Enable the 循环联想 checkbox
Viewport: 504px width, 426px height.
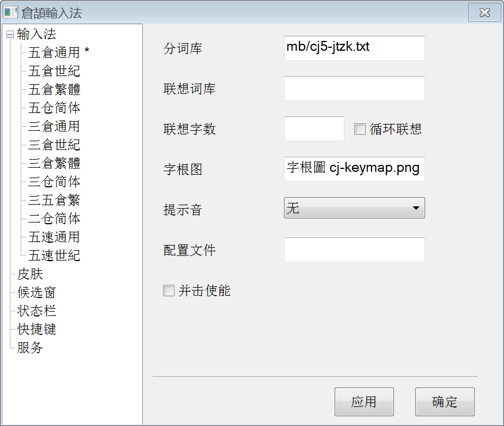pos(359,129)
